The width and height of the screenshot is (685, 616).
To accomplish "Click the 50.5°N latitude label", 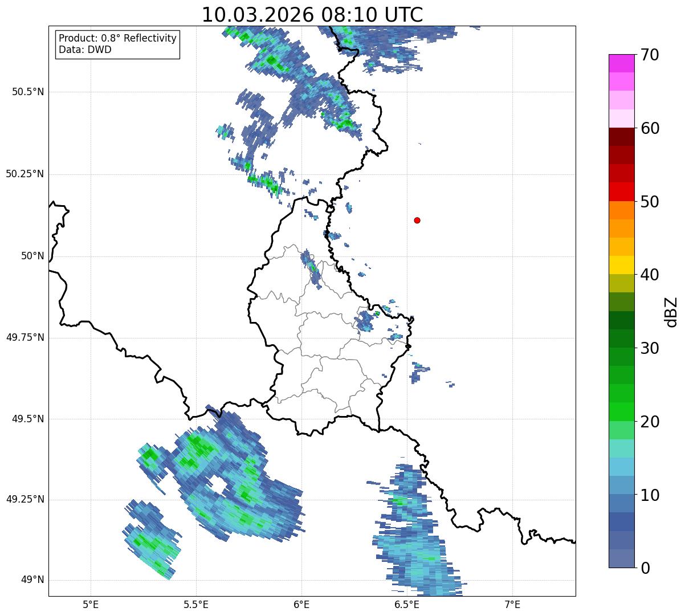I will pos(28,92).
